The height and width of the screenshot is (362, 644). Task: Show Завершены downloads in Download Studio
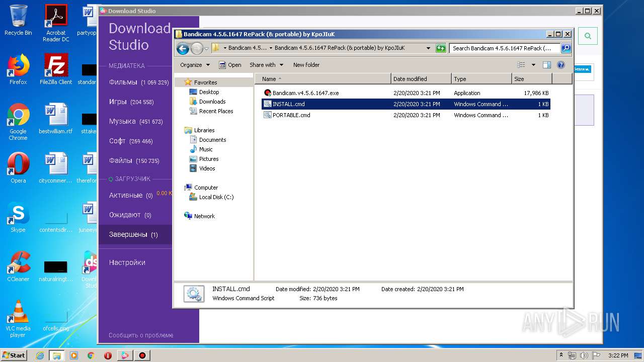point(135,234)
